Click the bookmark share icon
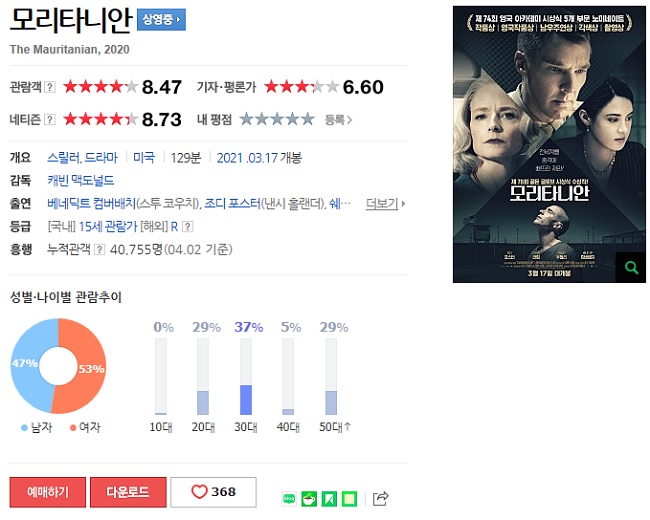The width and height of the screenshot is (650, 520). 329,499
